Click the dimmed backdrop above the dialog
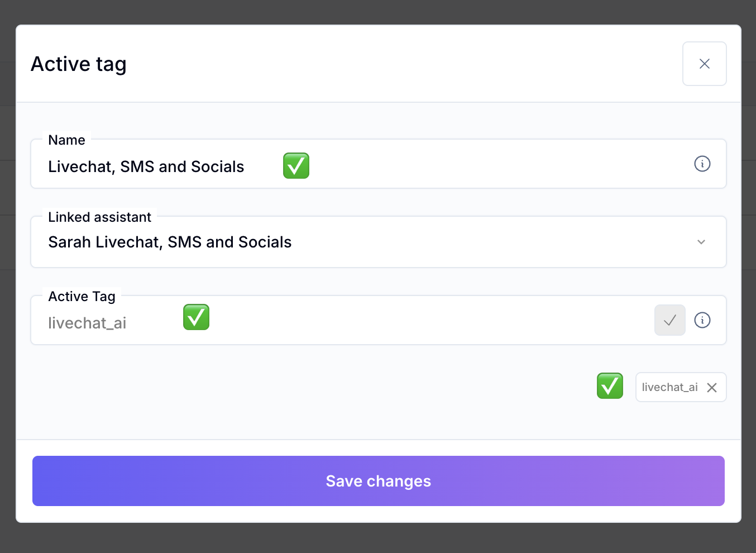The width and height of the screenshot is (756, 553). coord(378,11)
